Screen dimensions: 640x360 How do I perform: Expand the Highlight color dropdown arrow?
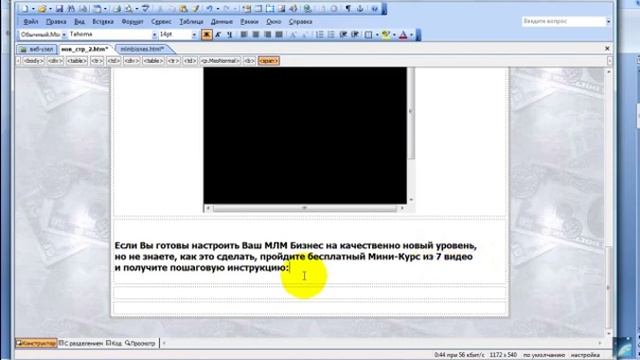coord(394,35)
